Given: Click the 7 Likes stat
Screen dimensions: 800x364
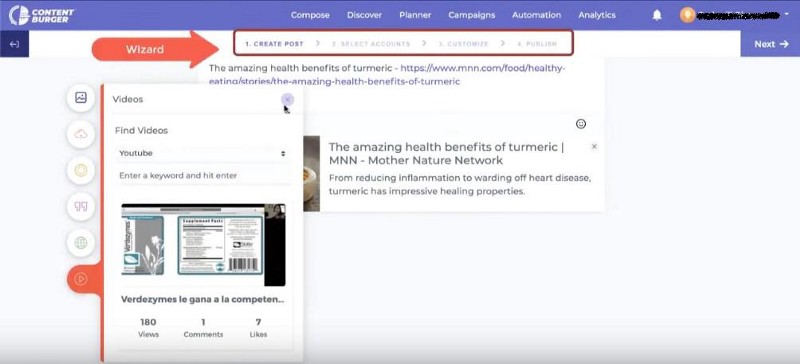Looking at the screenshot, I should (258, 328).
